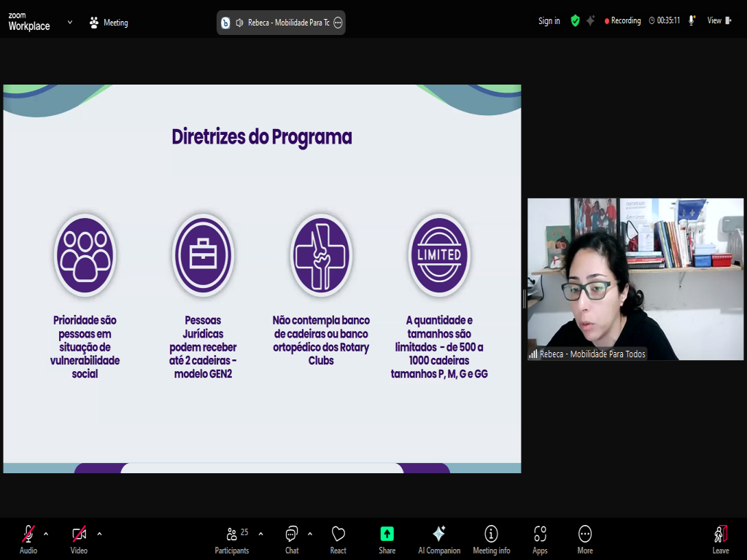Click the green Share screen button
Image resolution: width=747 pixels, height=560 pixels.
pos(387,538)
